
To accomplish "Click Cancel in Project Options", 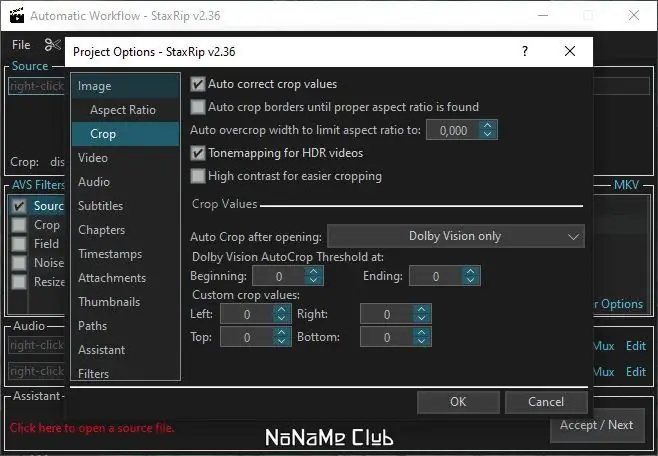I will click(x=546, y=402).
